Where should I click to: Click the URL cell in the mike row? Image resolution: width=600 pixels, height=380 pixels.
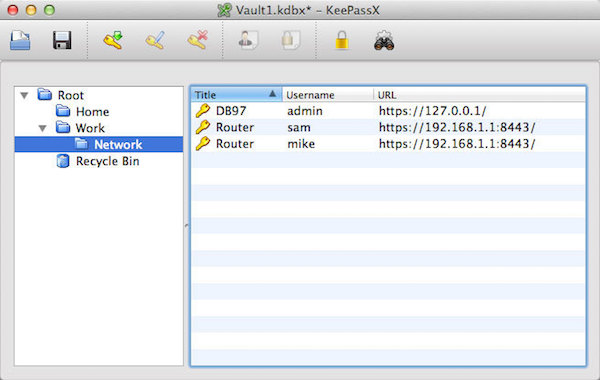point(457,144)
